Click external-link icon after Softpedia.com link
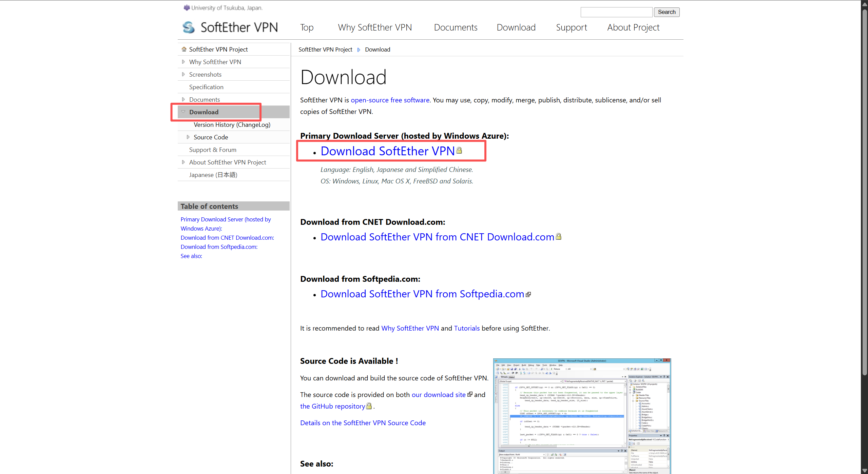The width and height of the screenshot is (868, 474). click(528, 294)
